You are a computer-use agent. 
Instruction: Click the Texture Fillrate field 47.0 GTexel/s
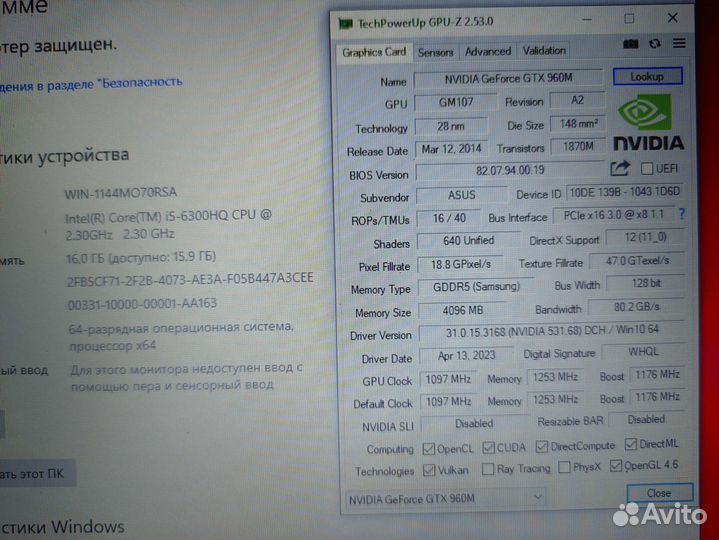pyautogui.click(x=637, y=261)
